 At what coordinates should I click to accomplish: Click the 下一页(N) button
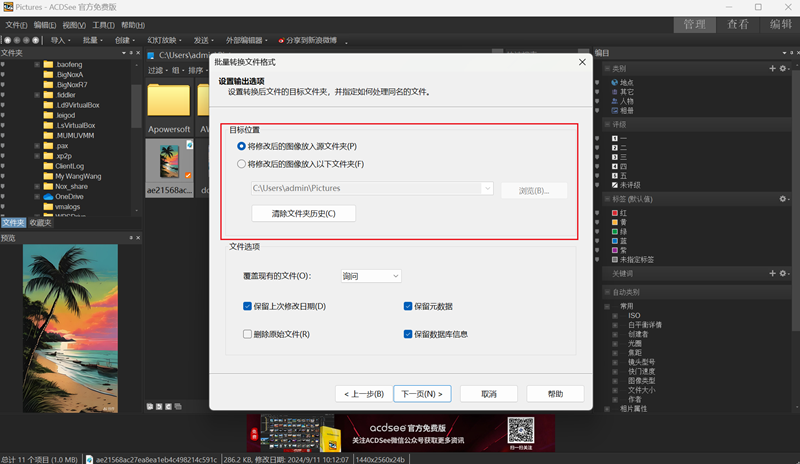pos(422,394)
